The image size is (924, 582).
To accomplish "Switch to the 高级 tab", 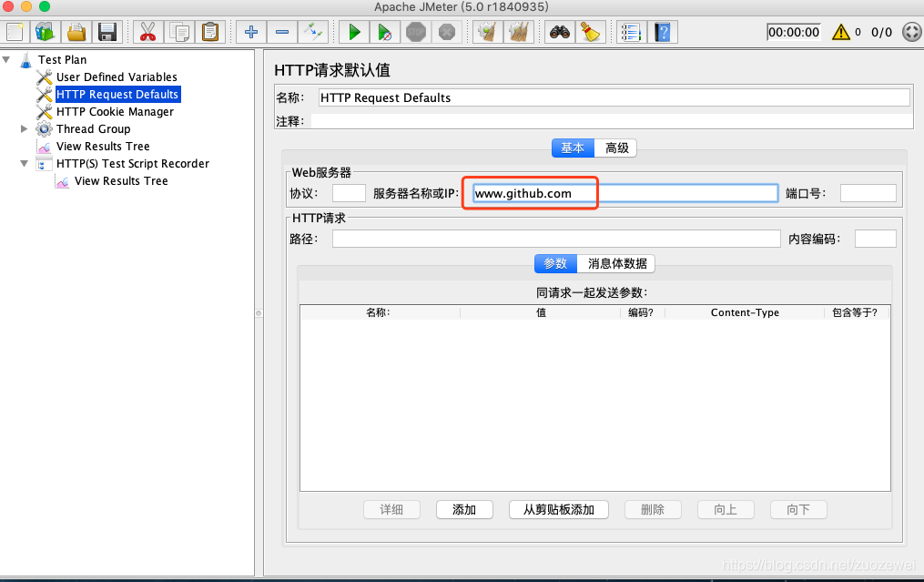I will (x=616, y=147).
